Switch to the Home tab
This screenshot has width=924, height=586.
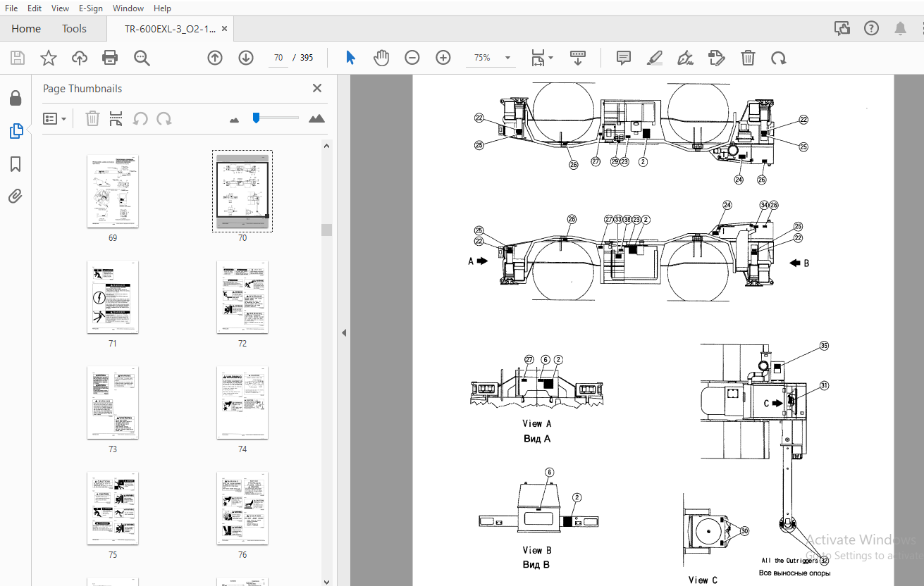click(x=26, y=29)
